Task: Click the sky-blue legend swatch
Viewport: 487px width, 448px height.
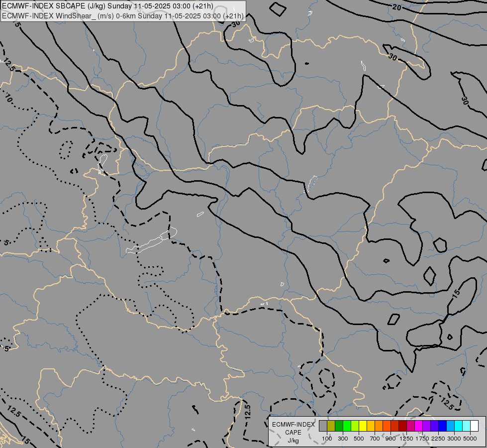Action: (x=451, y=426)
